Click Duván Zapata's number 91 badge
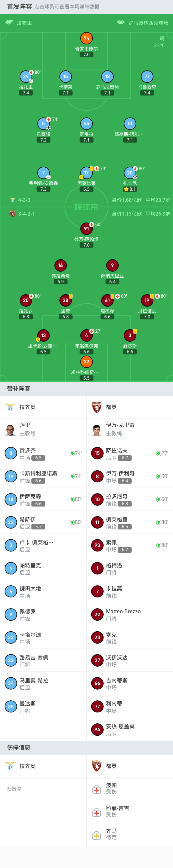Screen dimensions: 173x868 click(x=86, y=229)
